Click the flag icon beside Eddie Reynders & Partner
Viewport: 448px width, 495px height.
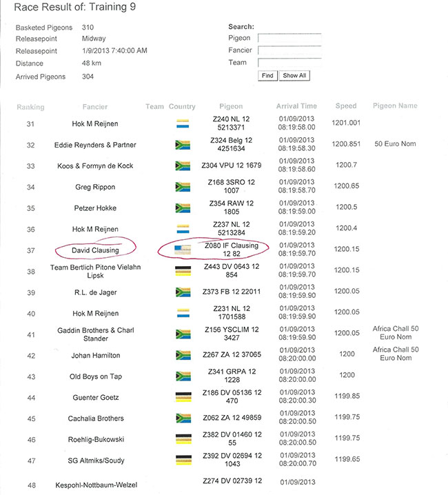point(183,145)
